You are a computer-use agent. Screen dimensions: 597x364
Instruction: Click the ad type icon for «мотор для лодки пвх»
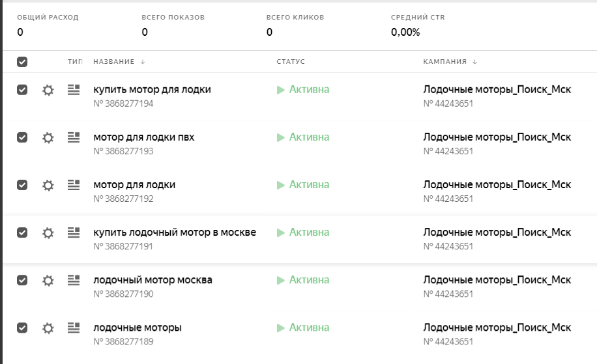(74, 137)
